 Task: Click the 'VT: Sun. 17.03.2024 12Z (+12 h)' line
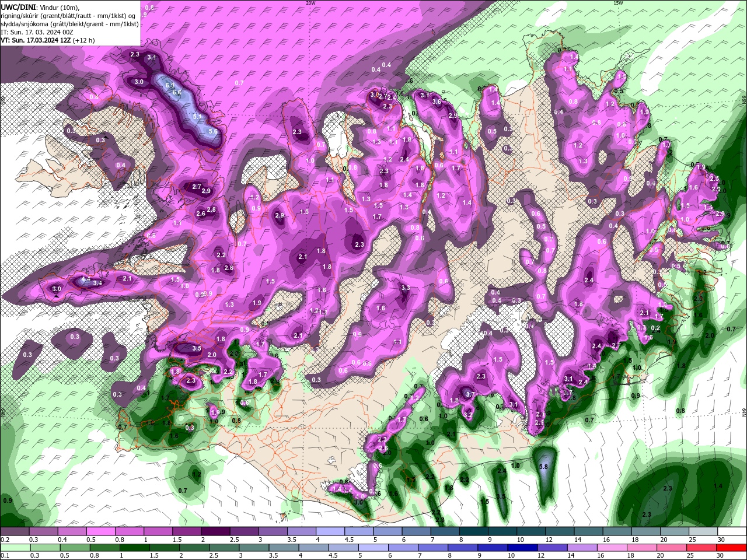click(47, 40)
